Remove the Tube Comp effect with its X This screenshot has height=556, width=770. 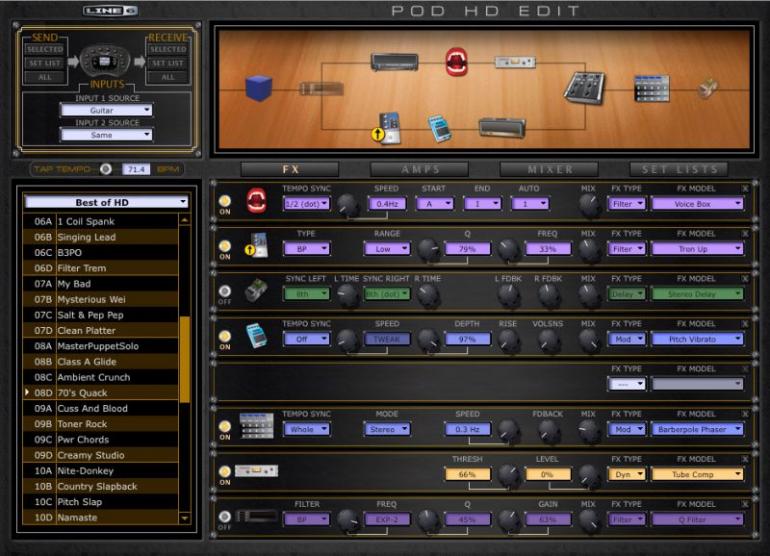[x=745, y=459]
